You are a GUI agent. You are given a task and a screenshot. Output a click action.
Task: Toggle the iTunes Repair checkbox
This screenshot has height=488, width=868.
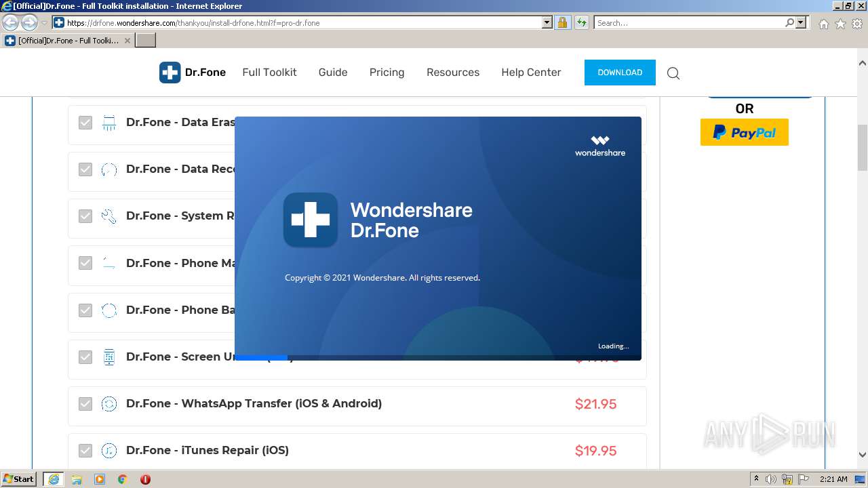click(x=85, y=451)
